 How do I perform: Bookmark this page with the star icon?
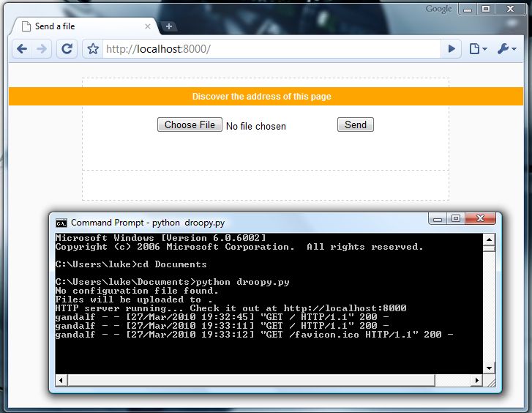coord(93,49)
